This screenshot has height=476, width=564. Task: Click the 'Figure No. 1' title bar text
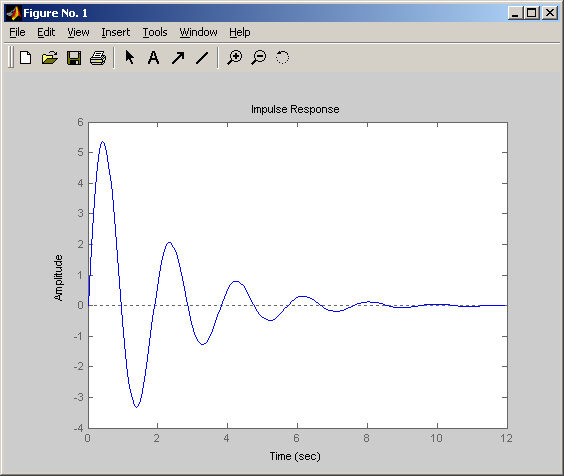click(55, 13)
